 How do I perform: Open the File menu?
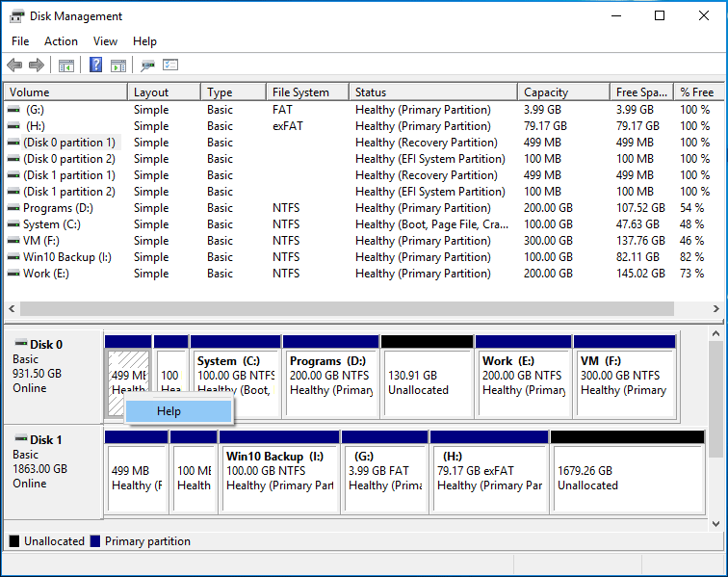click(20, 41)
